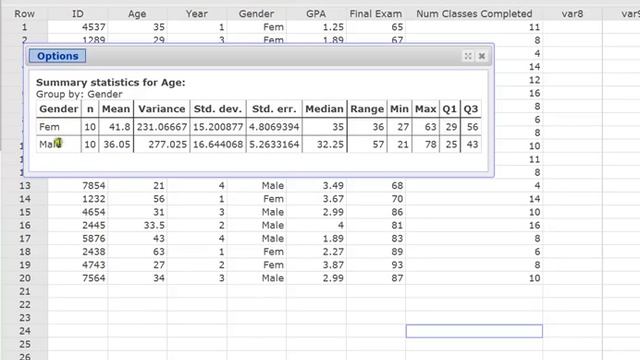Screen dimensions: 640x360
Task: Select the GPA column header
Action: click(x=316, y=14)
